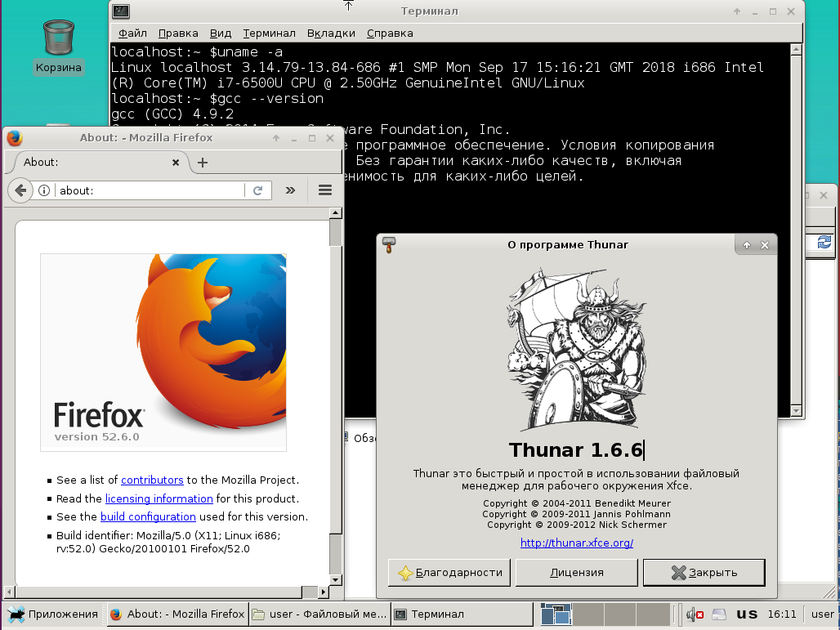The image size is (840, 630).
Task: Open a new tab with plus button
Action: (x=203, y=163)
